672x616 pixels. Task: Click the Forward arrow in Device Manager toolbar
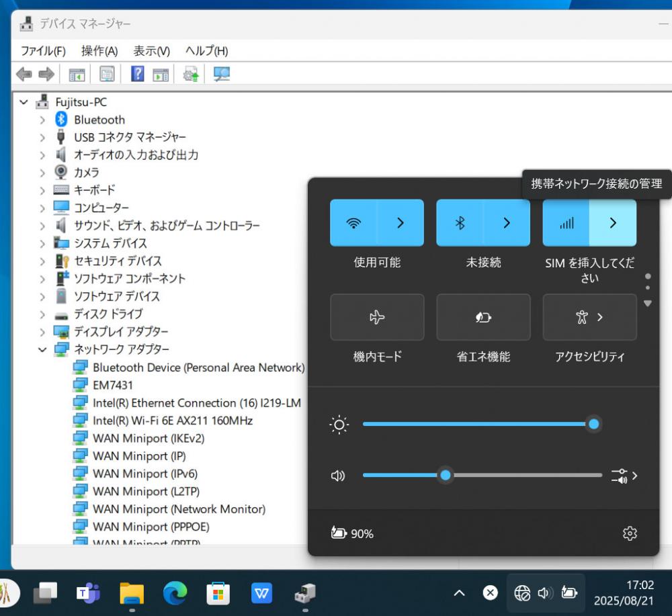[46, 74]
